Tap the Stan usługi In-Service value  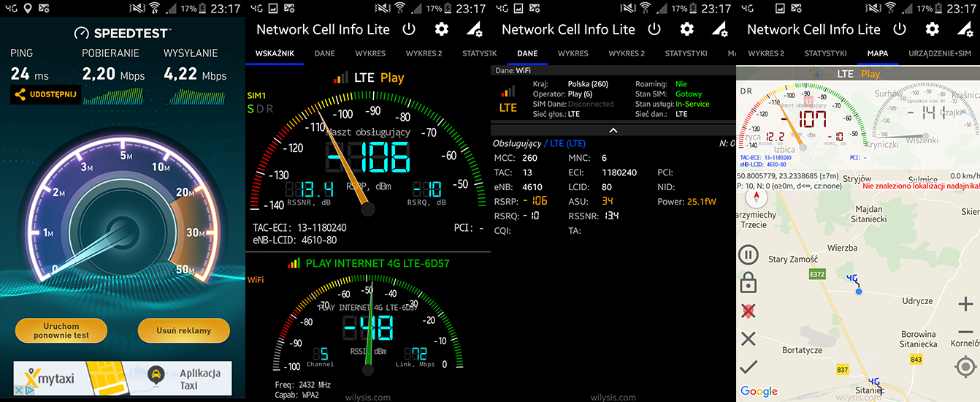(x=692, y=105)
